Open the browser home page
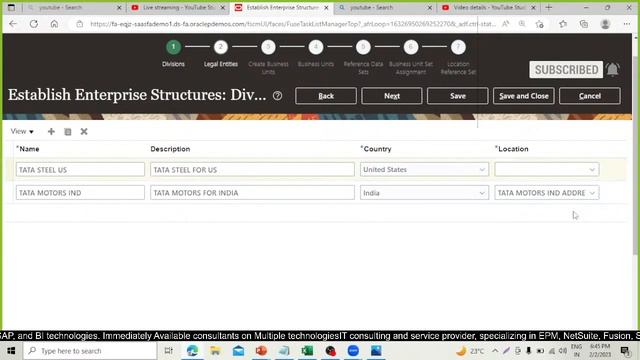640x360 pixels. pyautogui.click(x=54, y=24)
